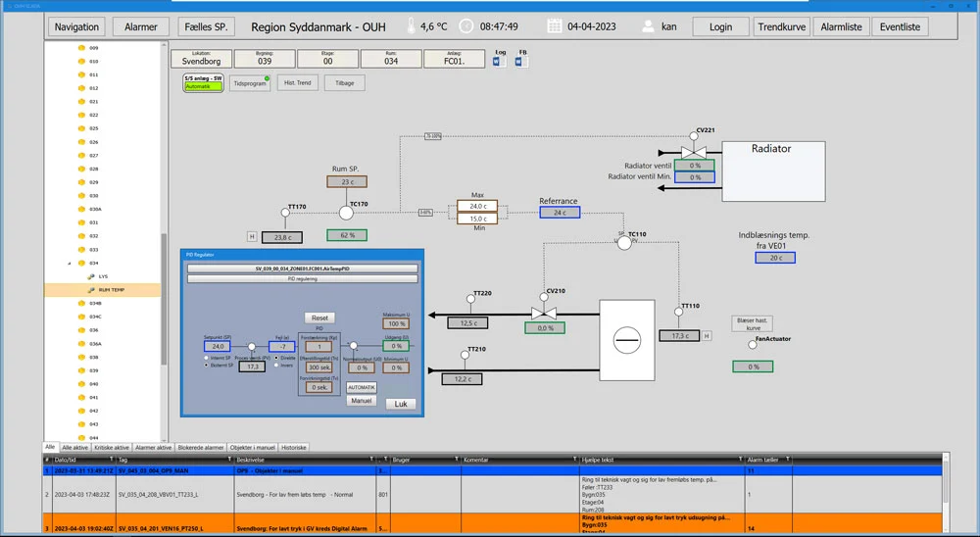Collapse the 034 tree node
The width and height of the screenshot is (980, 537).
(69, 264)
